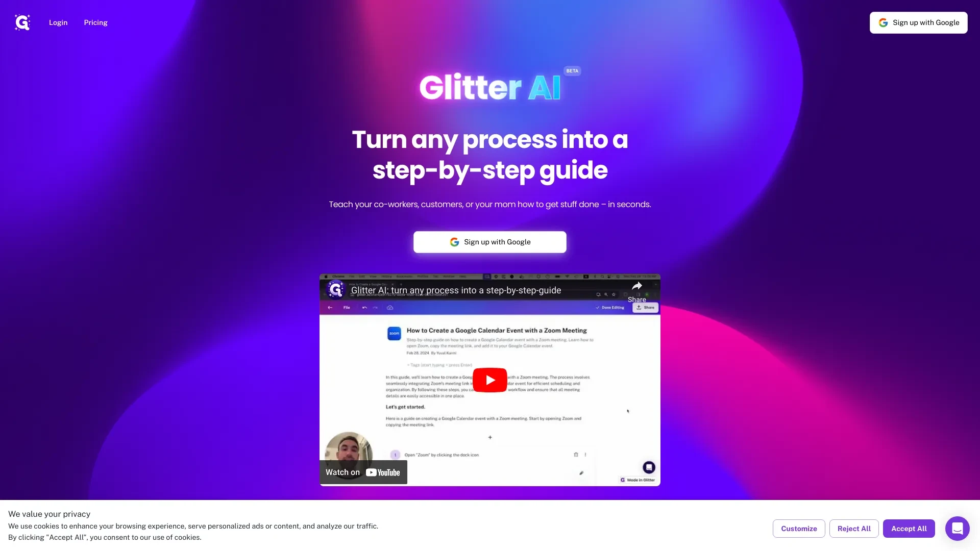
Task: Click the Sign up with Google center button
Action: (490, 241)
